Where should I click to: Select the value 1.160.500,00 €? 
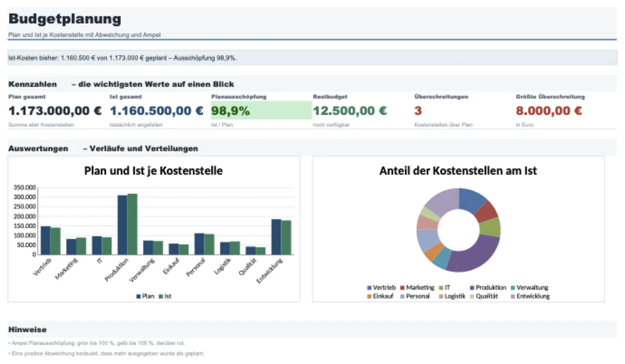point(157,110)
